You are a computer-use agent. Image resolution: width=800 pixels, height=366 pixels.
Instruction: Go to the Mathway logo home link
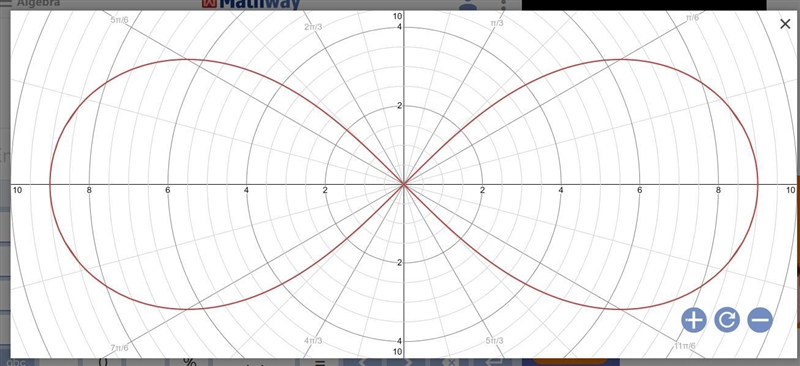(251, 5)
